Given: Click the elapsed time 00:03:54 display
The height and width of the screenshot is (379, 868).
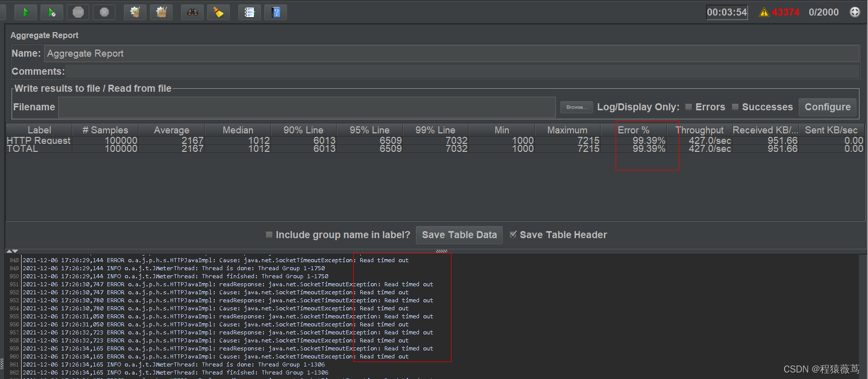Looking at the screenshot, I should point(727,12).
